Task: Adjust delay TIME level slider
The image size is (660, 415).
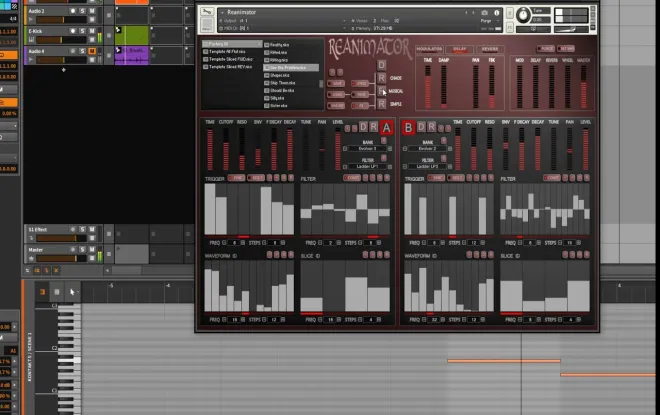Action: point(428,87)
